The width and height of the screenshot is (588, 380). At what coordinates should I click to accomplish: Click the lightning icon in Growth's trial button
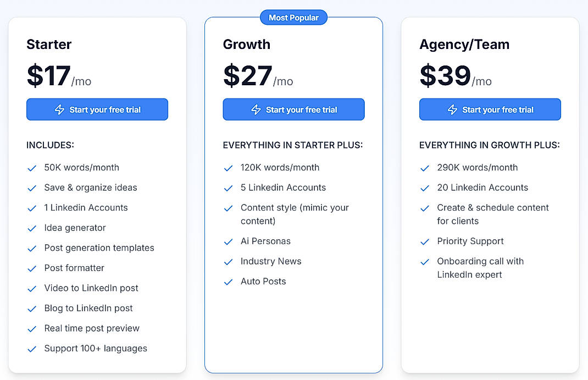click(x=256, y=109)
